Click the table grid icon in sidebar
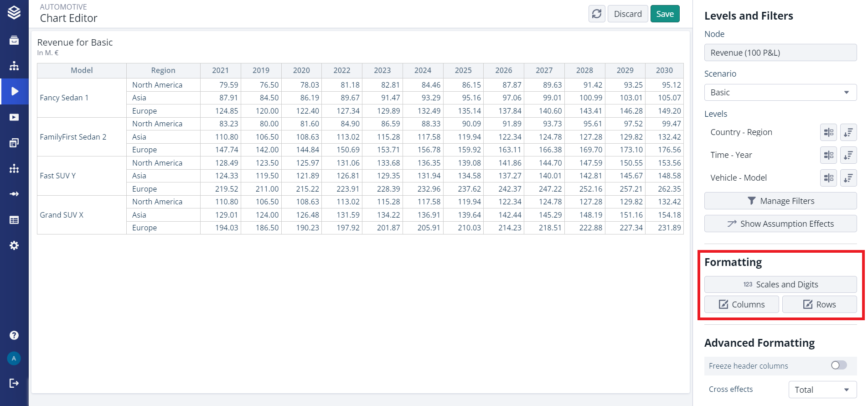Viewport: 868px width, 406px height. pyautogui.click(x=14, y=220)
